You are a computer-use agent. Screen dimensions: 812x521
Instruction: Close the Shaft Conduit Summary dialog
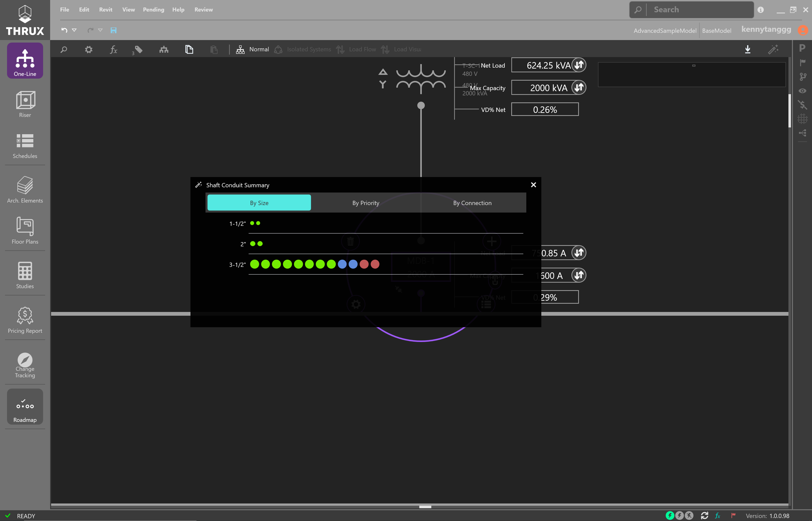point(533,185)
